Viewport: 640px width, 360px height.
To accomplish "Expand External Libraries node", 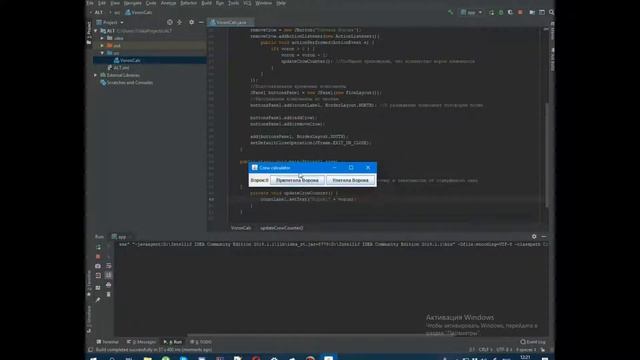I will (96, 75).
